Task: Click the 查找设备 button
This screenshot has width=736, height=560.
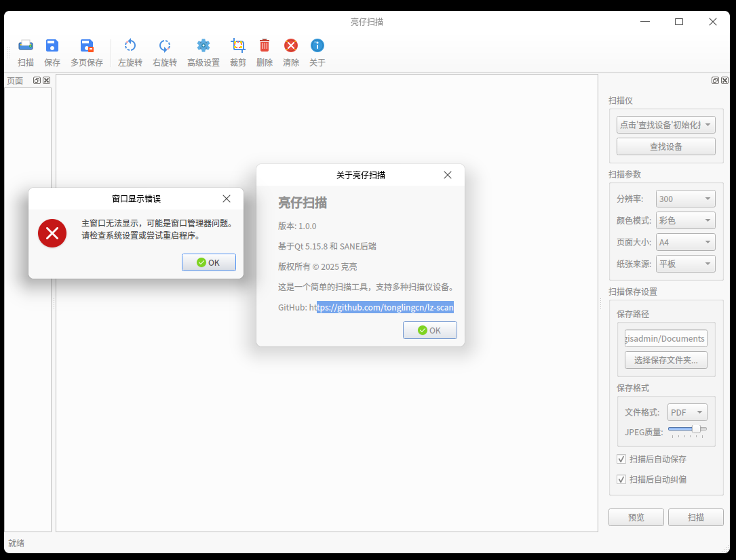Action: pyautogui.click(x=665, y=146)
